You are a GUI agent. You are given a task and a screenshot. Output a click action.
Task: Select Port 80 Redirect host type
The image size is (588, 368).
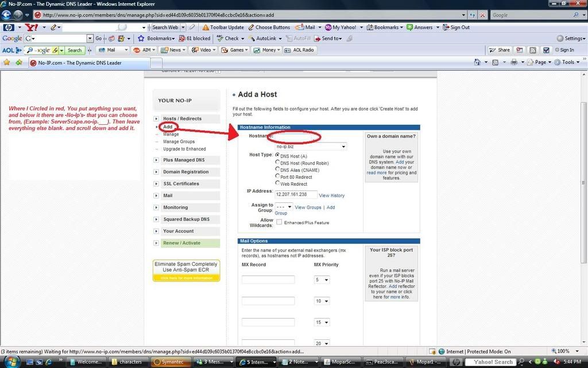pos(277,176)
